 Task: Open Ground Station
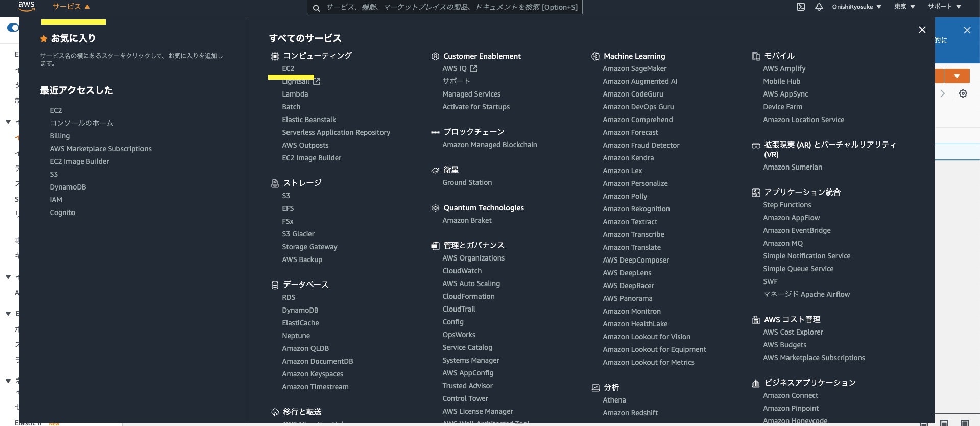point(467,182)
